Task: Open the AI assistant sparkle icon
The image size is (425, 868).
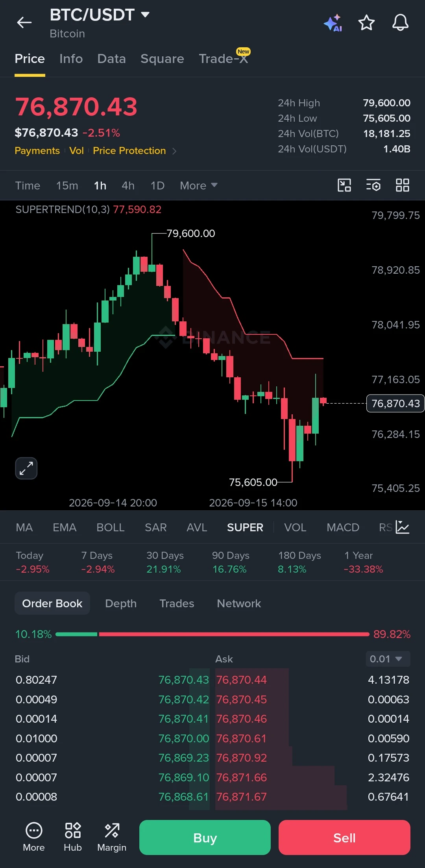Action: 333,23
